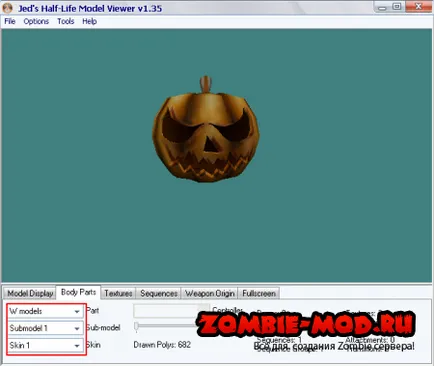Maximize the Model Viewer window
The width and height of the screenshot is (434, 366).
[397, 7]
